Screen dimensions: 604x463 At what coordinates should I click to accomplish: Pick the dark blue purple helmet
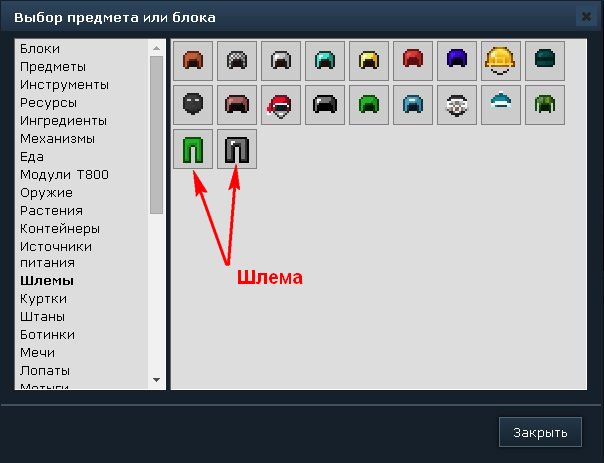456,61
